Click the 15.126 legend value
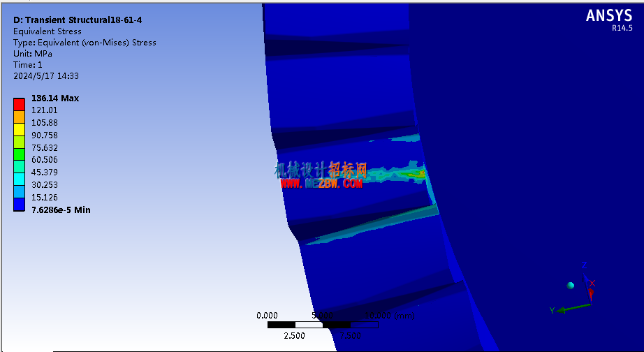 tap(45, 197)
